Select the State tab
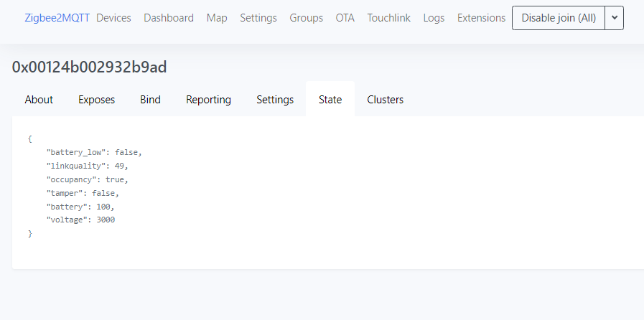This screenshot has height=320, width=644. 330,100
